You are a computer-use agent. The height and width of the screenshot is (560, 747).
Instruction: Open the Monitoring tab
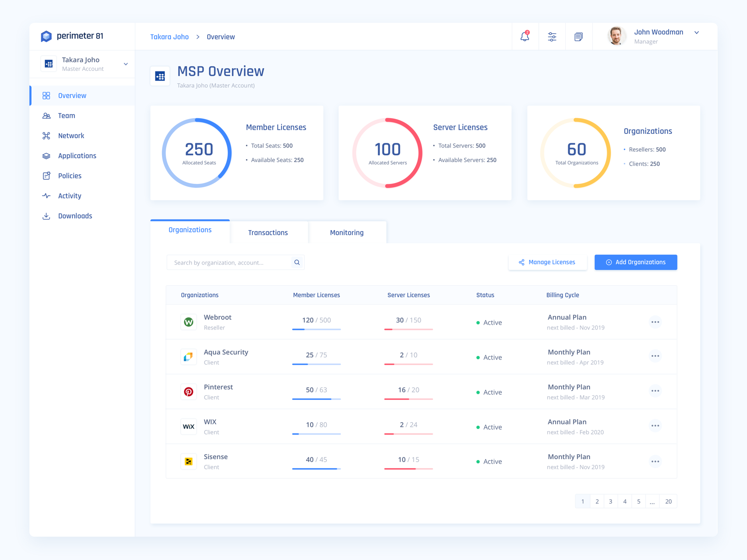click(346, 232)
